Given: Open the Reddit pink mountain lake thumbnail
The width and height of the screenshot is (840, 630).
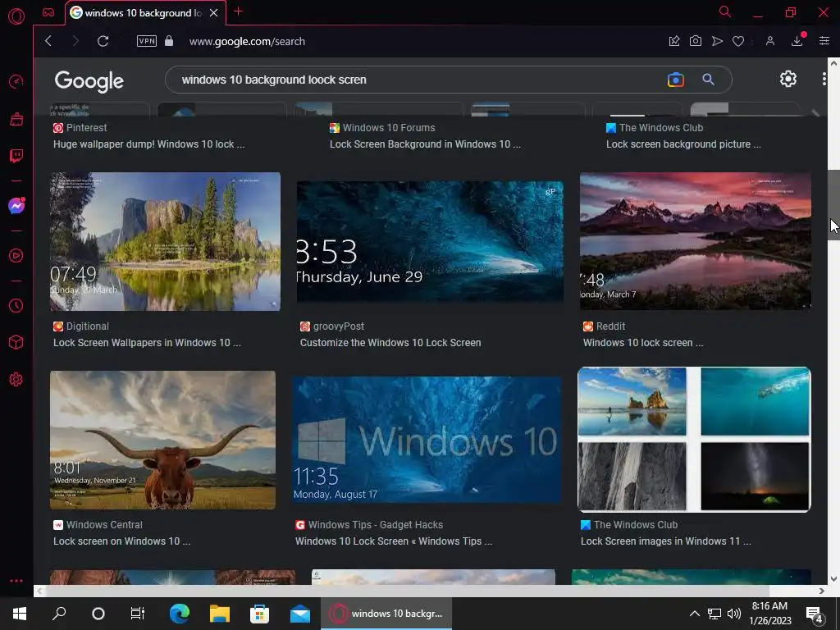Looking at the screenshot, I should pos(696,241).
